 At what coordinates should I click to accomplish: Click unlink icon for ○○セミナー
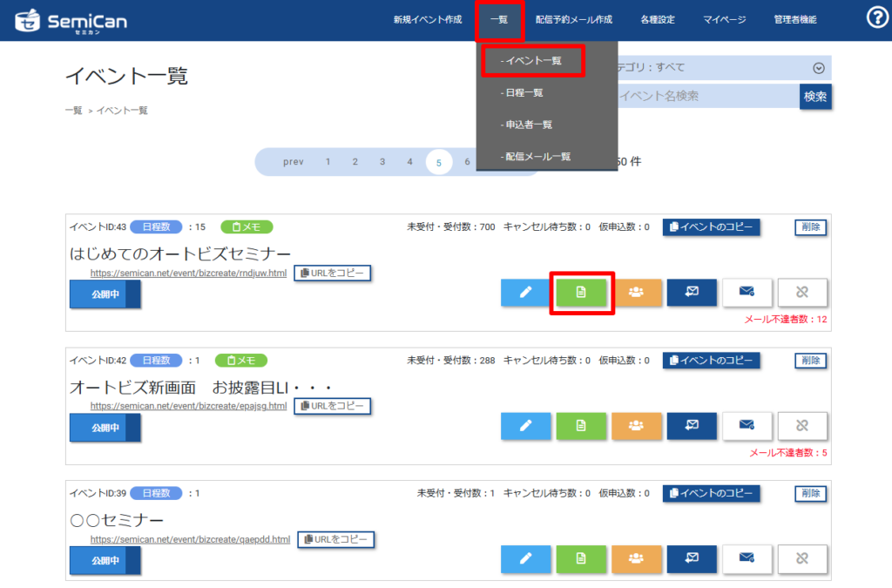[802, 558]
